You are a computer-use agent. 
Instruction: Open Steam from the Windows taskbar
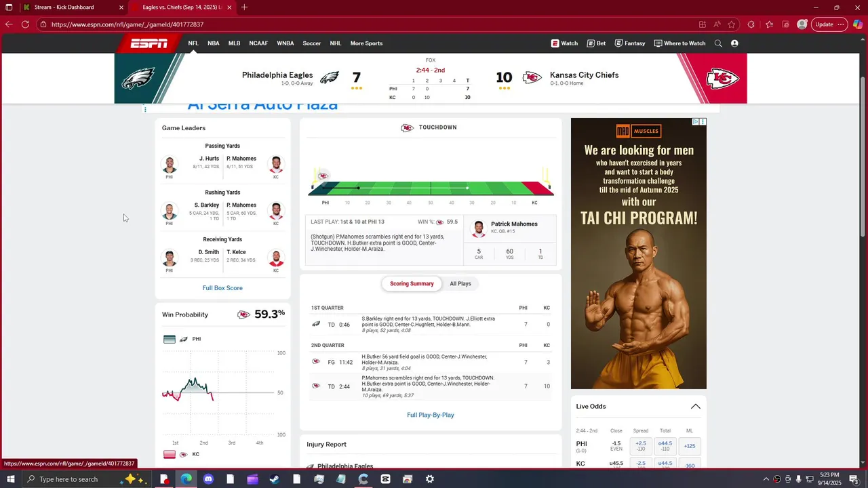coord(275,479)
